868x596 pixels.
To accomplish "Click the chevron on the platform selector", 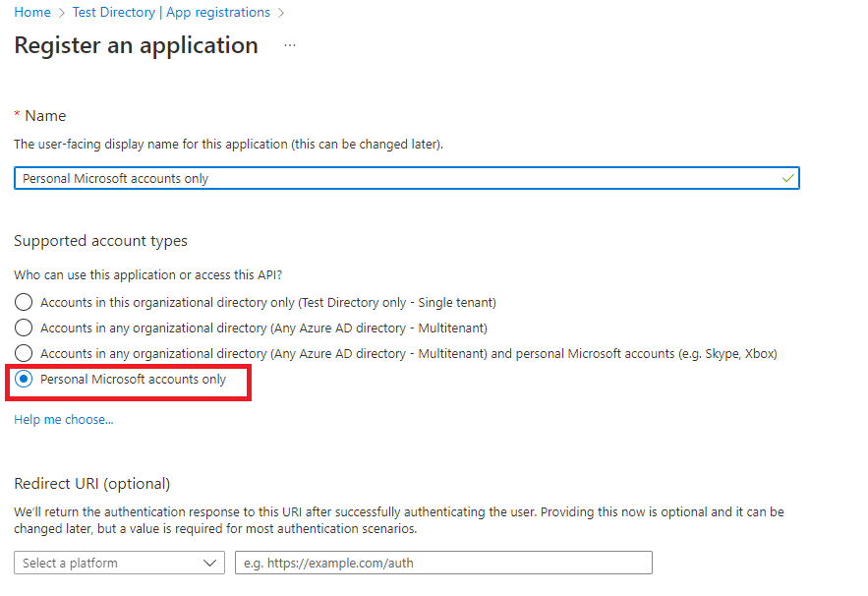I will [x=209, y=563].
